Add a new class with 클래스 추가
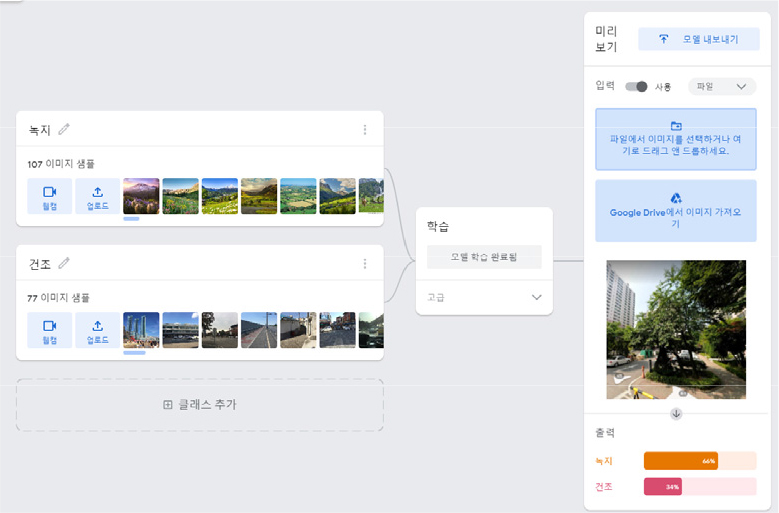The height and width of the screenshot is (513, 779). click(200, 405)
